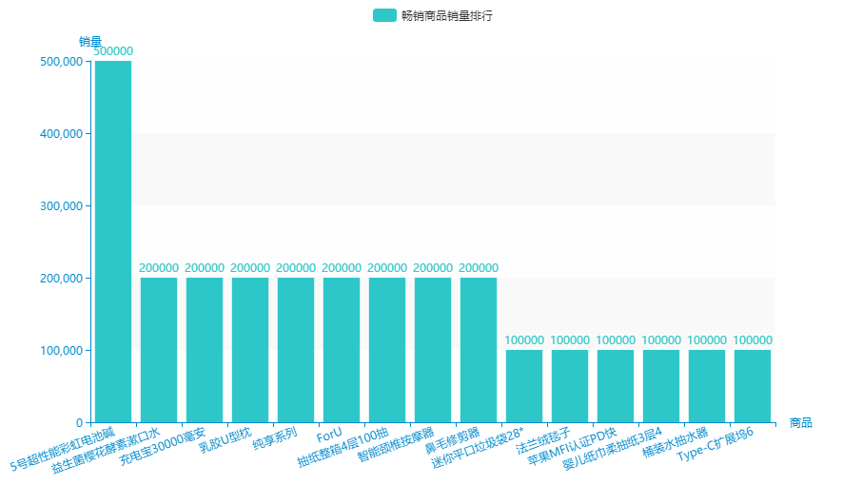Select the ForU product bar
Viewport: 862px width, 504px height.
pyautogui.click(x=342, y=350)
